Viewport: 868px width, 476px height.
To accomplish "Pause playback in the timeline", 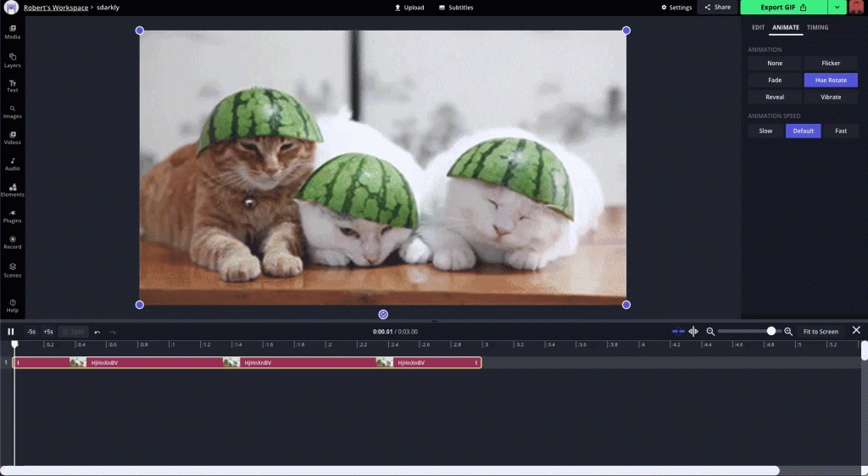I will tap(11, 332).
